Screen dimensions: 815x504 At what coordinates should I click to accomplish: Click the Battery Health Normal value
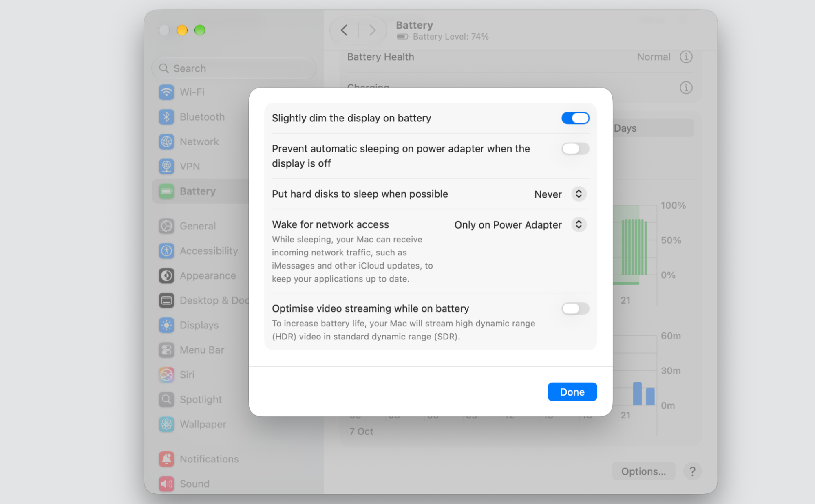coord(654,57)
